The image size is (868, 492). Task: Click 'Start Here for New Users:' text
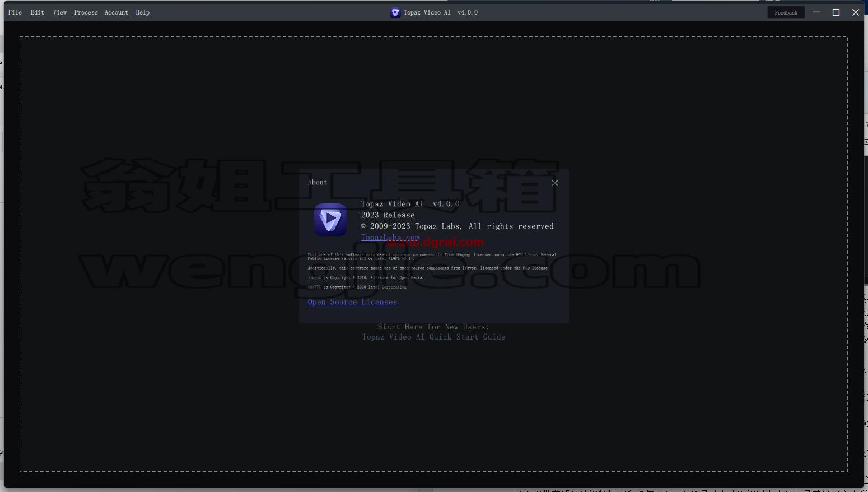pos(433,327)
